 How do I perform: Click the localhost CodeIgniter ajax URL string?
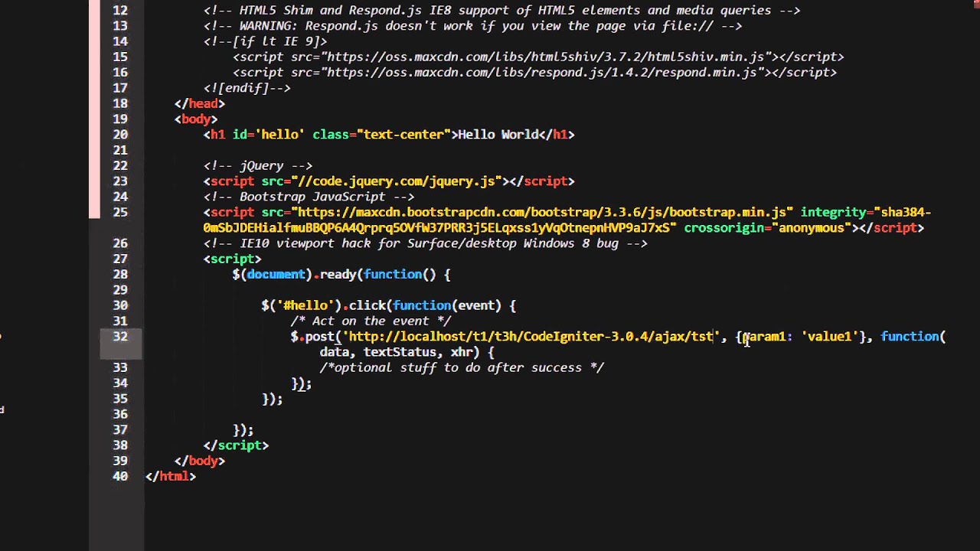coord(531,337)
